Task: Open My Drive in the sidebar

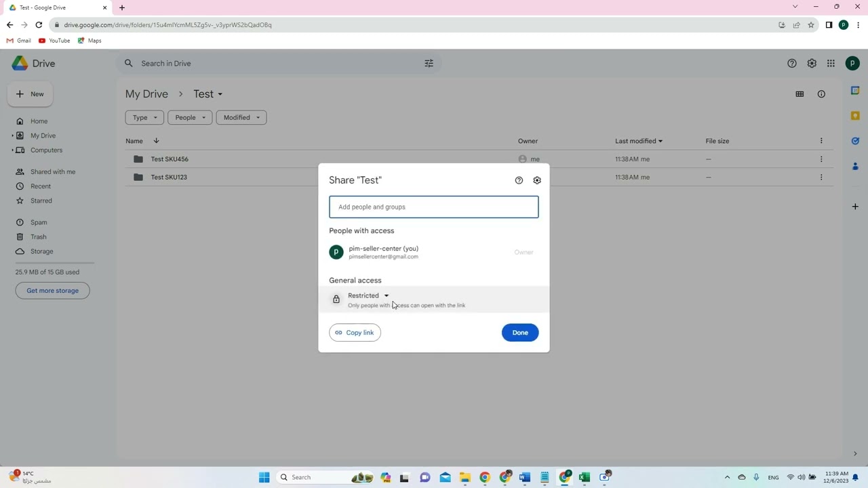Action: (x=43, y=136)
